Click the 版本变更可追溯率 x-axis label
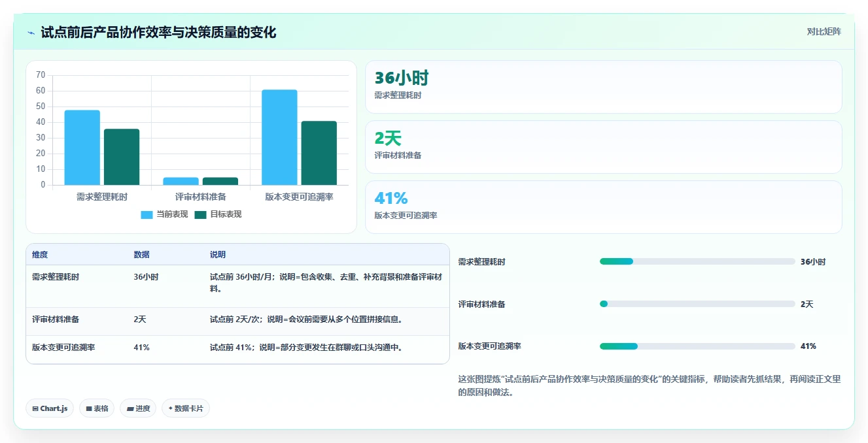The height and width of the screenshot is (443, 868). pos(299,197)
